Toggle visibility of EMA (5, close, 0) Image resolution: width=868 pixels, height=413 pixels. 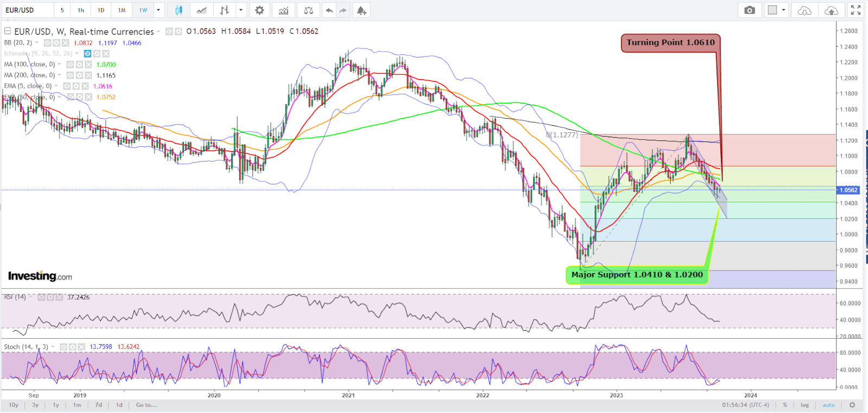coord(67,86)
